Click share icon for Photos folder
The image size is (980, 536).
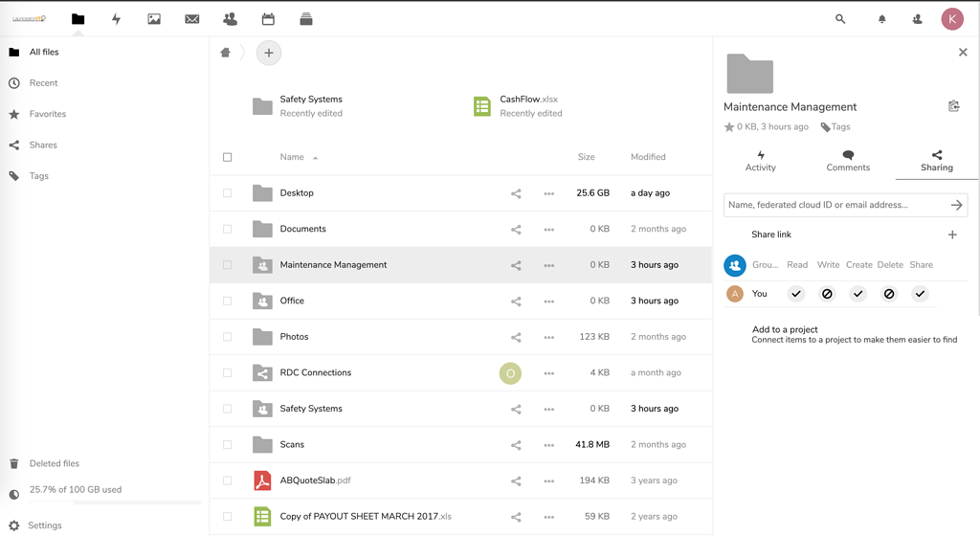coord(516,337)
